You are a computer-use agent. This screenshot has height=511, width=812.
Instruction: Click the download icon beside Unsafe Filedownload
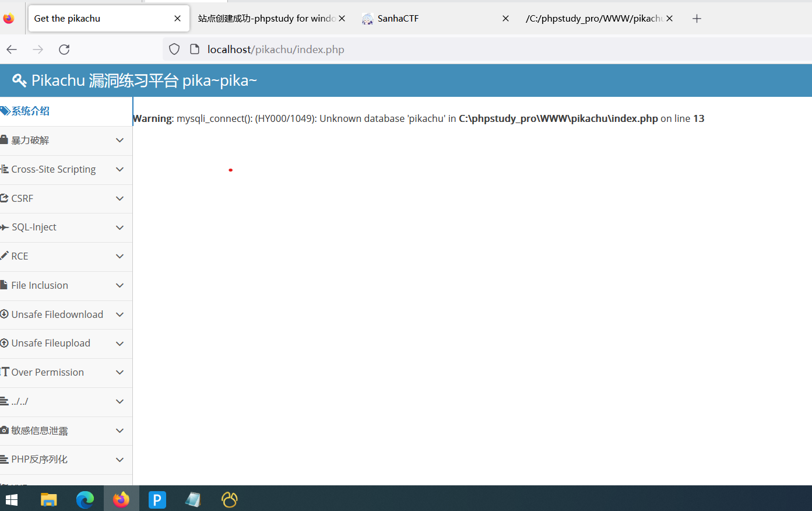pyautogui.click(x=5, y=314)
